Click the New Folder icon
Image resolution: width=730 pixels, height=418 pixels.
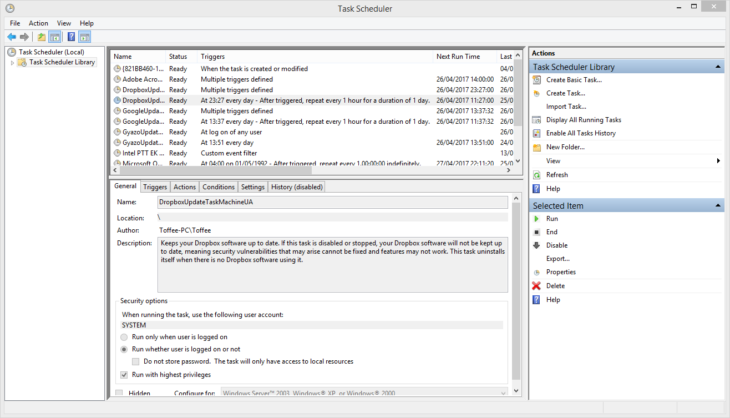coord(536,148)
